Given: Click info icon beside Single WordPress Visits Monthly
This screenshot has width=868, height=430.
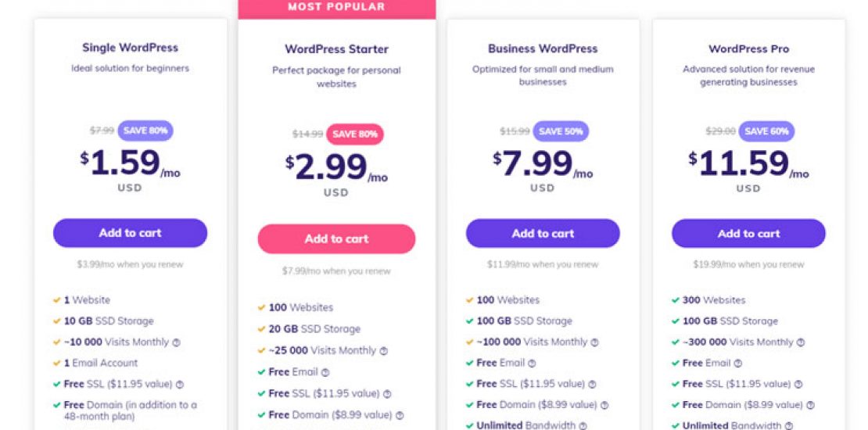Looking at the screenshot, I should pyautogui.click(x=176, y=342).
